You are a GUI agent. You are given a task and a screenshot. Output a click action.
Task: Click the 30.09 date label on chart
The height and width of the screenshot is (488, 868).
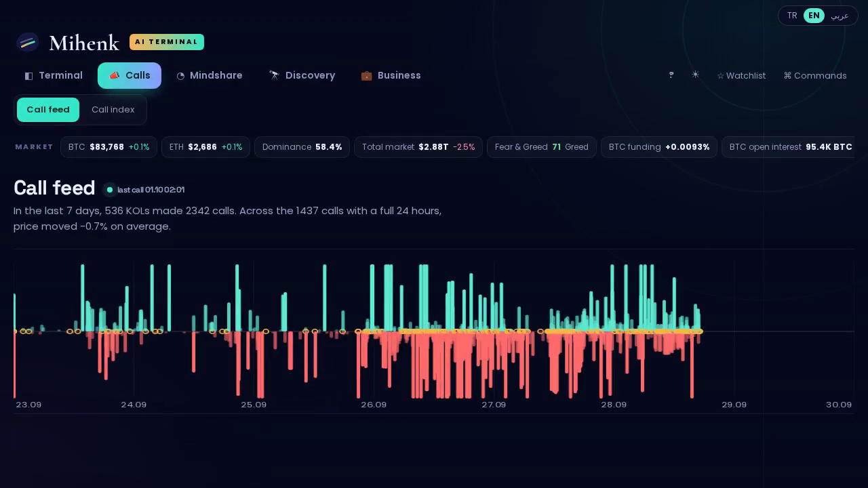(839, 405)
